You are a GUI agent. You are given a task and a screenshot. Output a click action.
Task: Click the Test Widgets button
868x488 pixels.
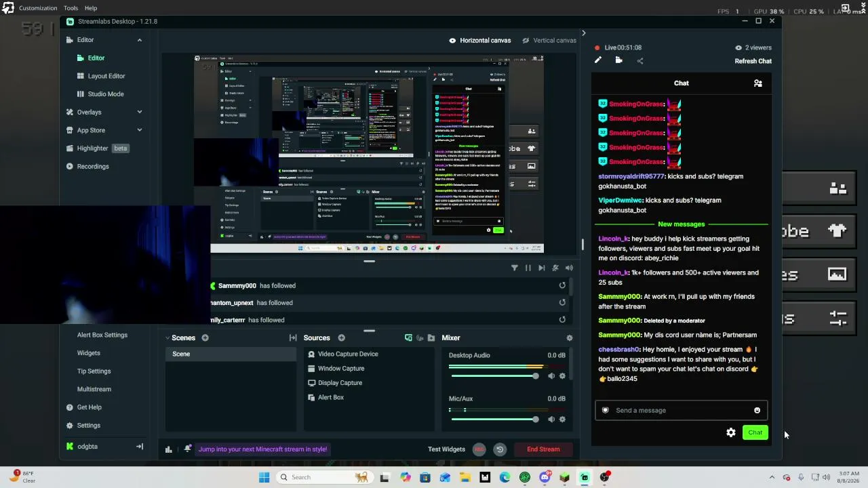(446, 449)
